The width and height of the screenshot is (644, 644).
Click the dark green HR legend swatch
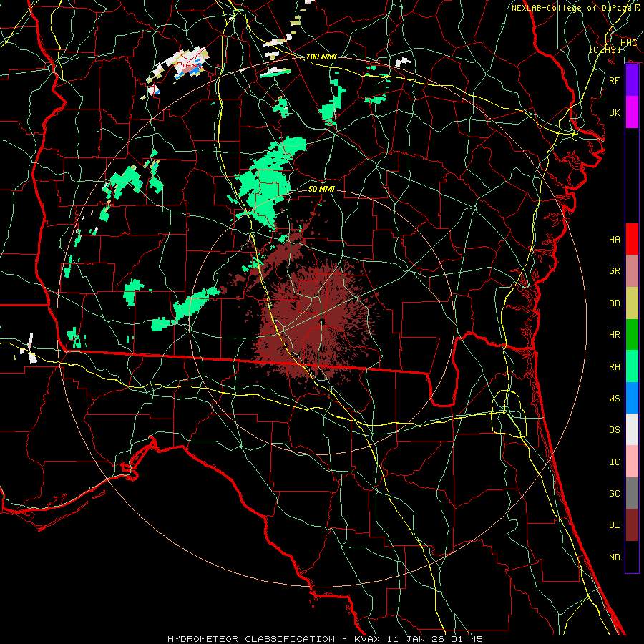tap(632, 335)
